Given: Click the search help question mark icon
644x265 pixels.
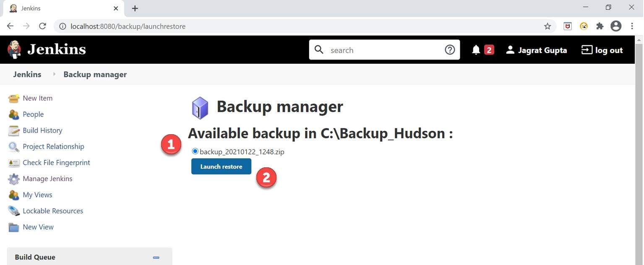Looking at the screenshot, I should [450, 50].
